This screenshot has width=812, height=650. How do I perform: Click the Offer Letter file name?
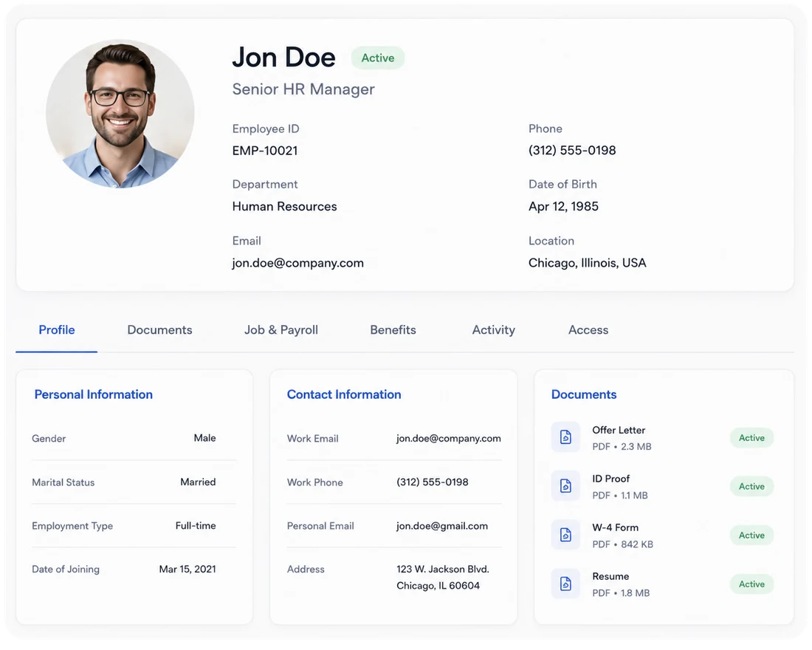[619, 430]
